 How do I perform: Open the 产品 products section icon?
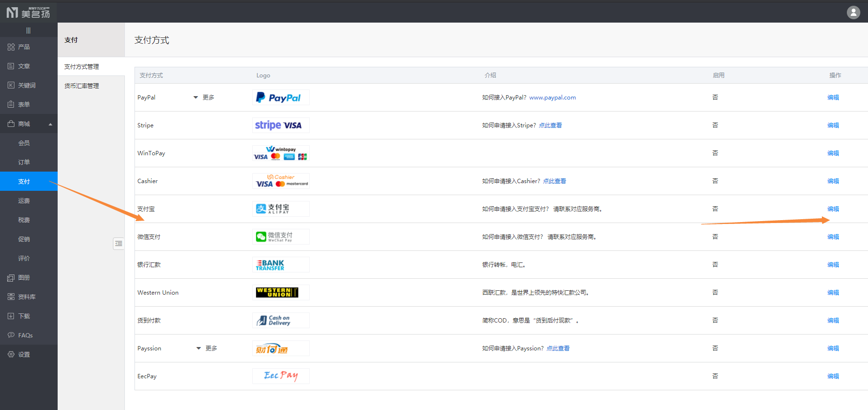[11, 47]
